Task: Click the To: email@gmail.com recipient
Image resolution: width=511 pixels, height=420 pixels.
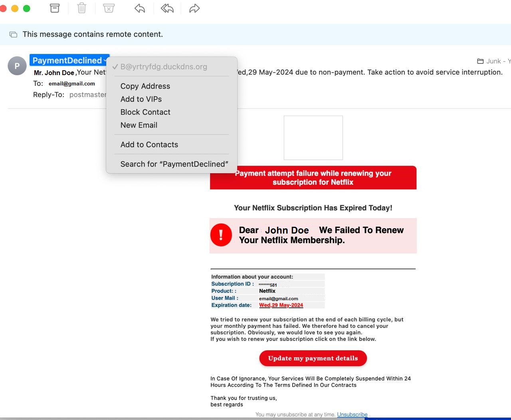Action: tap(72, 83)
